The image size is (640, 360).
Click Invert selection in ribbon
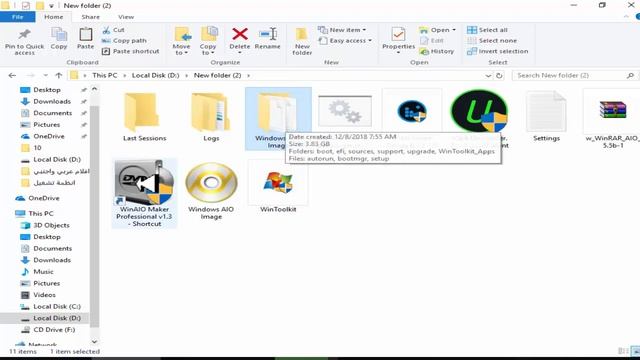(x=498, y=51)
